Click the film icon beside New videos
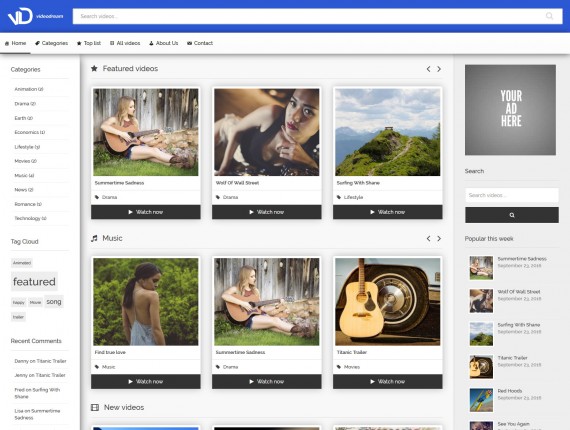 95,407
